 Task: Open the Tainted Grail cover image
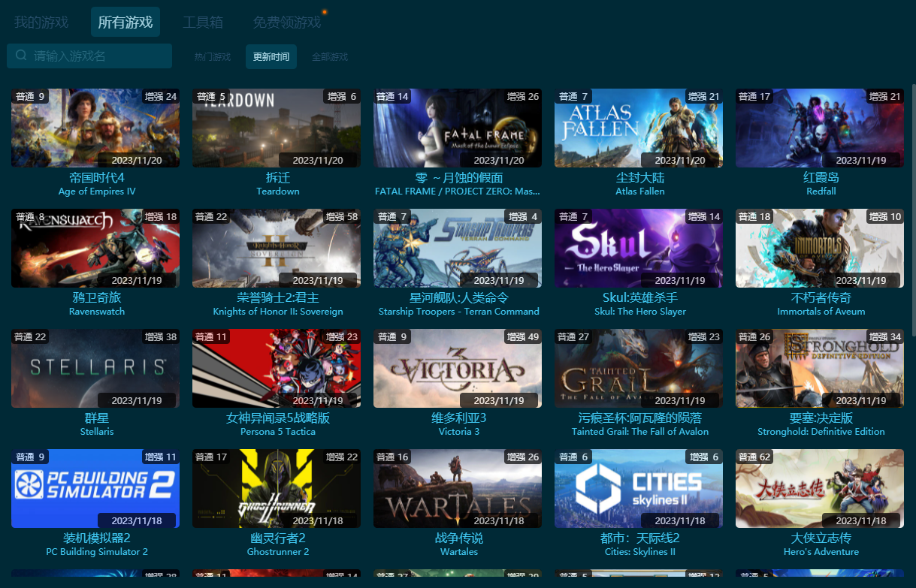coord(639,368)
